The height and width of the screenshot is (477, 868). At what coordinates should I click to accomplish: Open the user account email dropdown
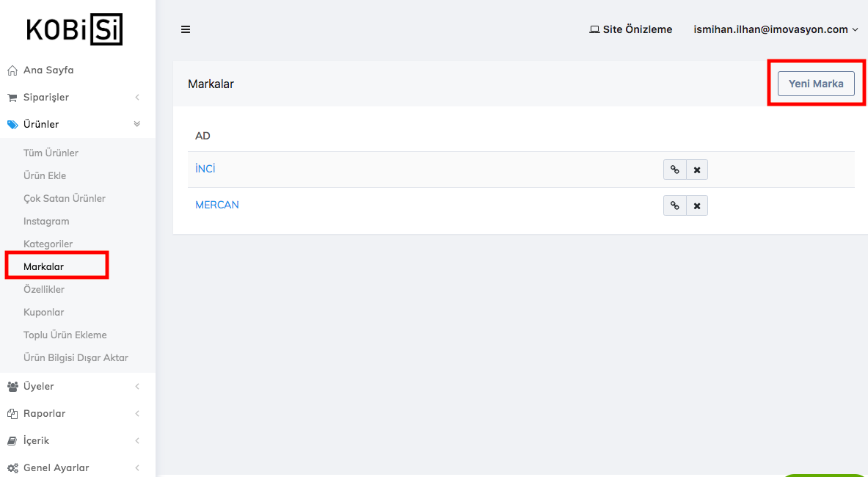776,29
